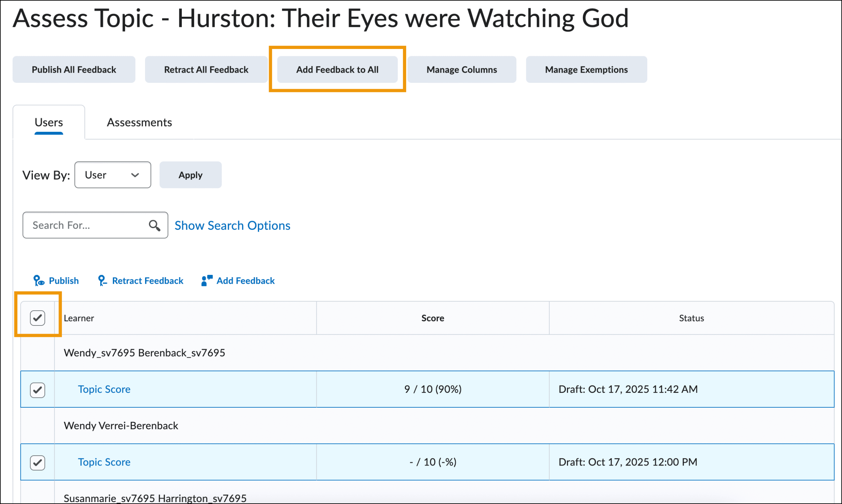Focus the Search For input field
Image resolution: width=842 pixels, height=504 pixels.
87,226
